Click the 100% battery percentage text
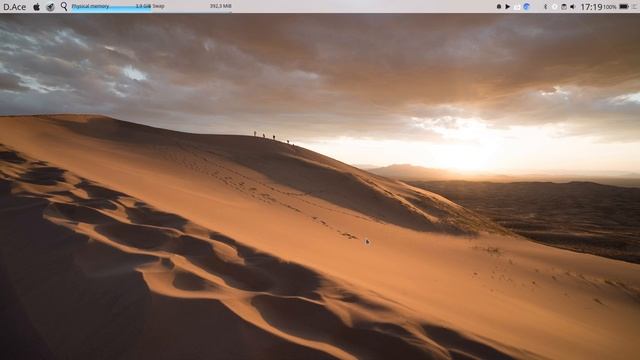The image size is (640, 360). pos(610,7)
